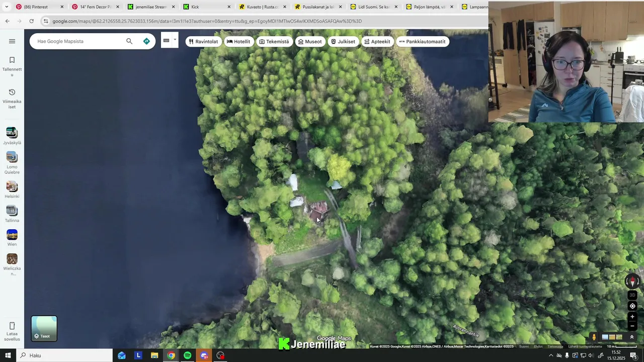Screen dimensions: 644x362
Task: Click Lähetä tuotepalautetta link
Action: click(585, 346)
